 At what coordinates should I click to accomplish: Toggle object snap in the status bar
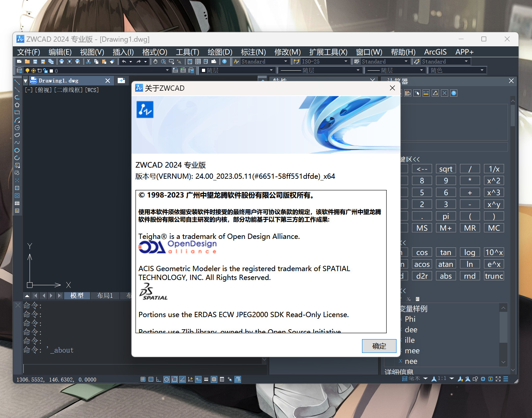click(175, 379)
